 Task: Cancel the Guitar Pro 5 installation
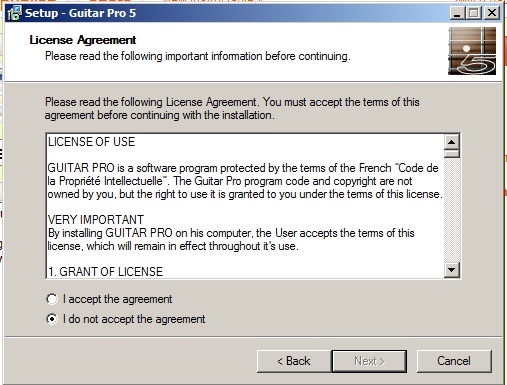click(454, 361)
